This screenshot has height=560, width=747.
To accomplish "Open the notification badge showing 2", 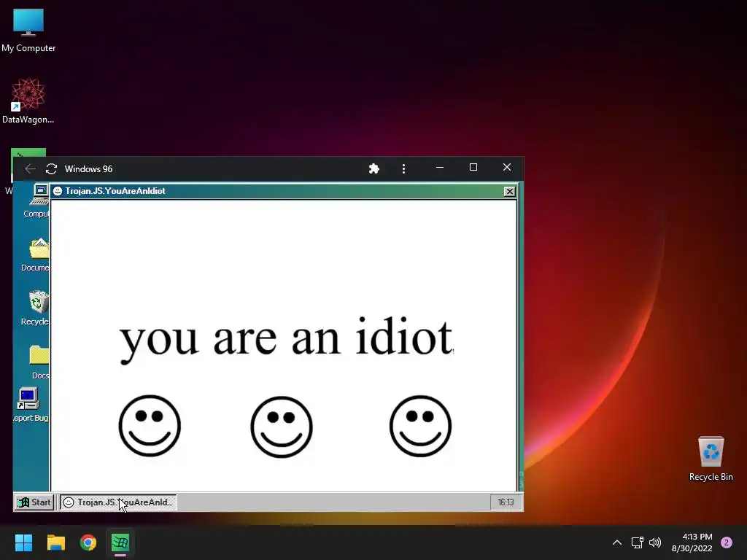I will pyautogui.click(x=727, y=542).
